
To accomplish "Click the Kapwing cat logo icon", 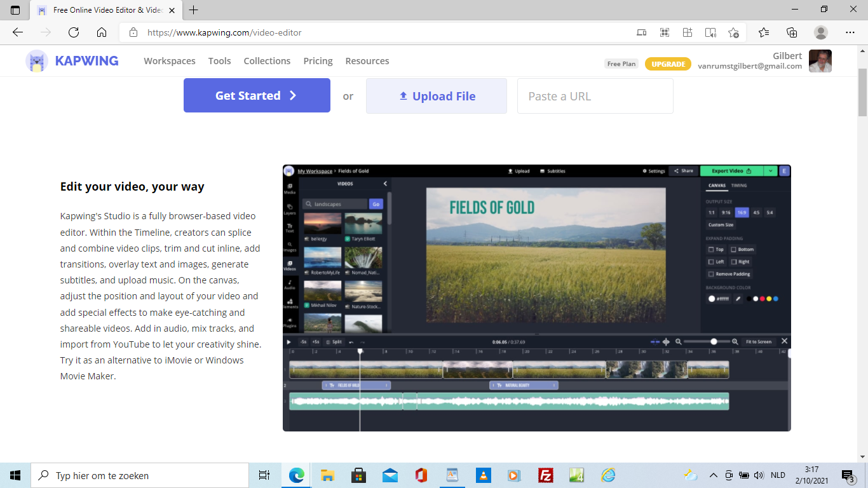I will [37, 61].
